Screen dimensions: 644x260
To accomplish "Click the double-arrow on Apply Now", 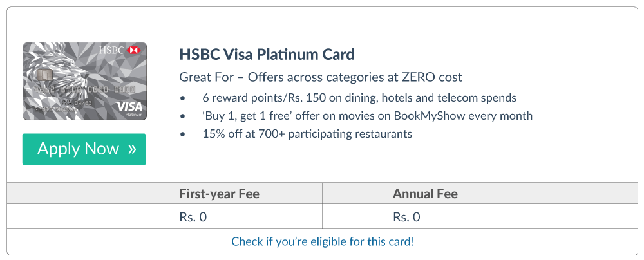I will pyautogui.click(x=132, y=149).
